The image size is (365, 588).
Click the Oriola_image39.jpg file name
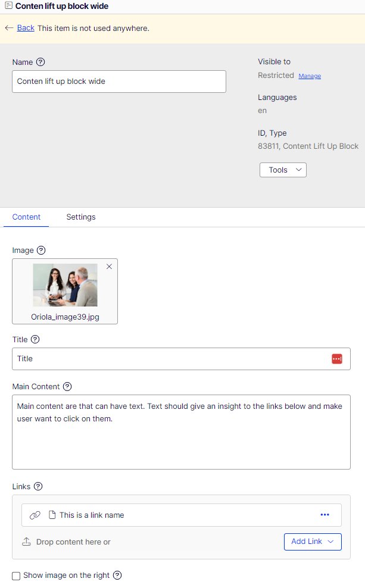pos(65,317)
